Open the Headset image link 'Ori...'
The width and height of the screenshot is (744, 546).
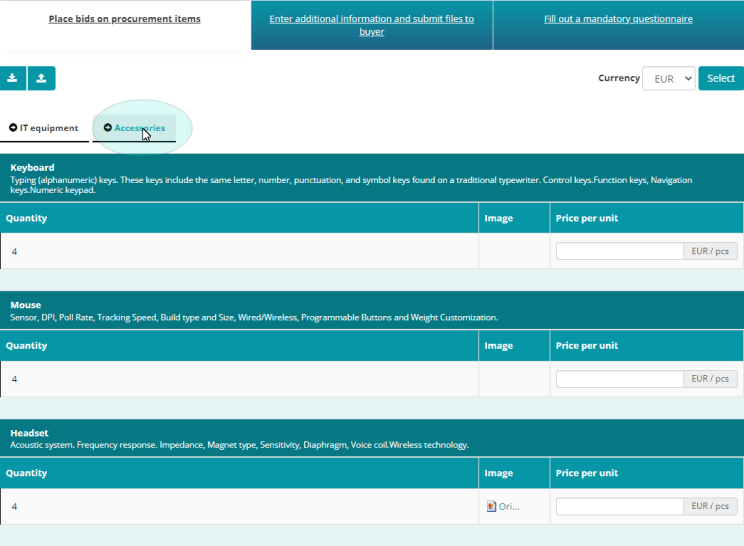pyautogui.click(x=508, y=506)
